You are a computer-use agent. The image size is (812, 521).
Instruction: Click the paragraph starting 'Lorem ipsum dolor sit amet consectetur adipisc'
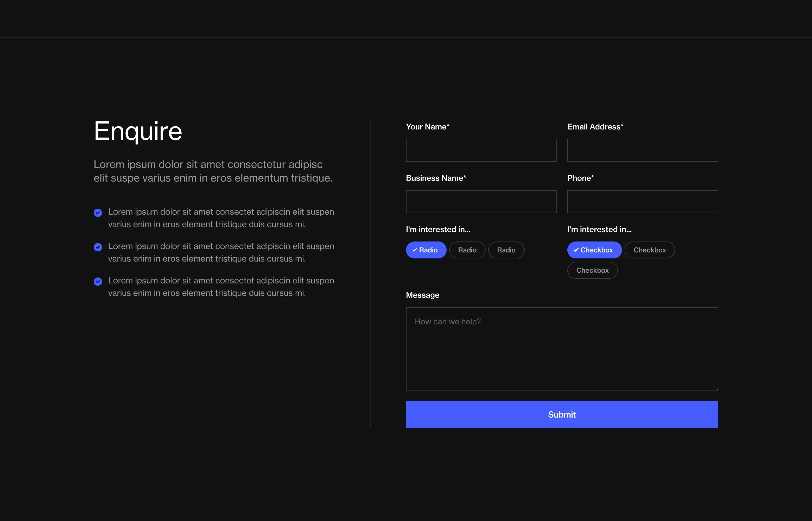[x=213, y=171]
